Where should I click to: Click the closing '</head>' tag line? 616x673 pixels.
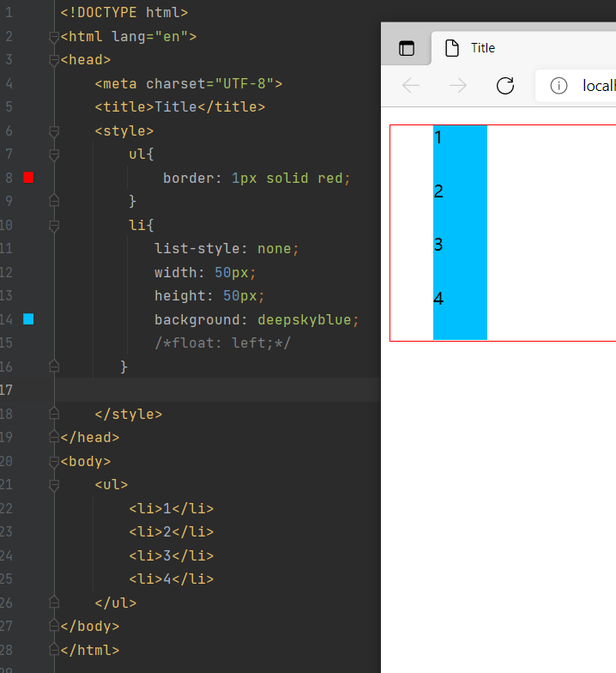[90, 438]
